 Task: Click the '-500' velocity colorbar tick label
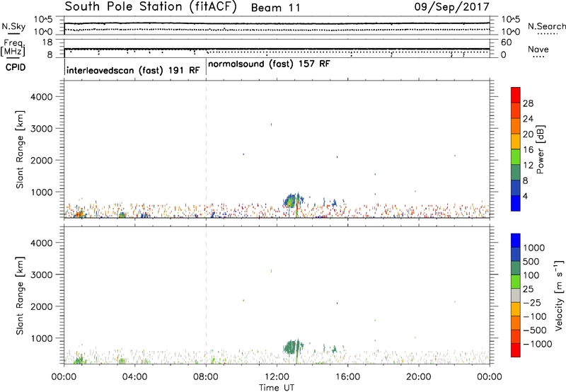coord(535,330)
